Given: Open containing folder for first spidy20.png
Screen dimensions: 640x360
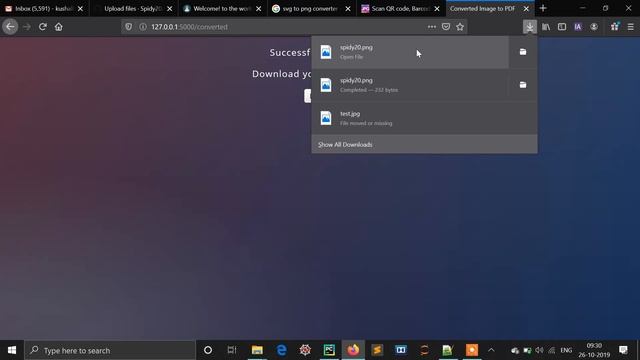Looking at the screenshot, I should [523, 52].
